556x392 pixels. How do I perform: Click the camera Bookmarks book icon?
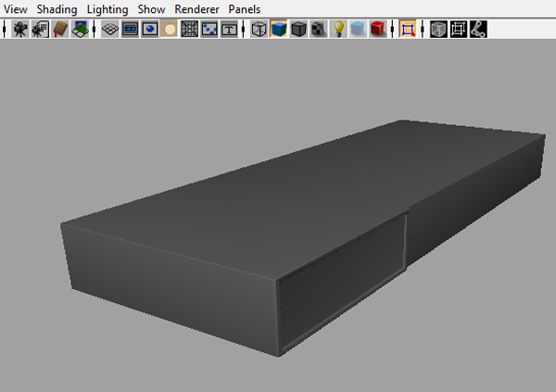[x=60, y=29]
